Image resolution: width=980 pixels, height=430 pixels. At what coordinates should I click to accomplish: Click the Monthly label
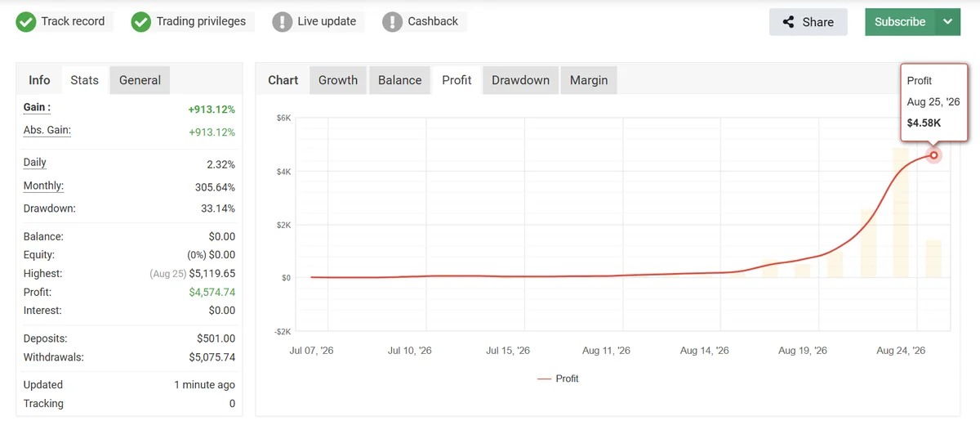(x=43, y=186)
